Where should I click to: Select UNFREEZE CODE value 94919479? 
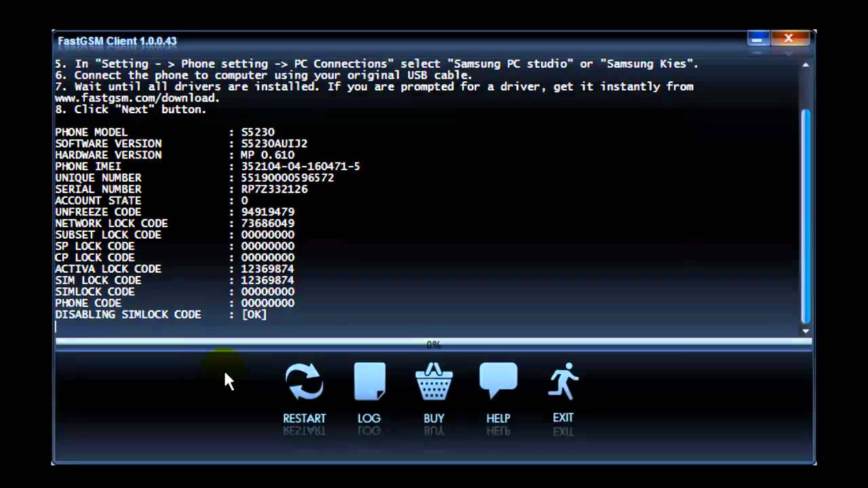tap(268, 212)
